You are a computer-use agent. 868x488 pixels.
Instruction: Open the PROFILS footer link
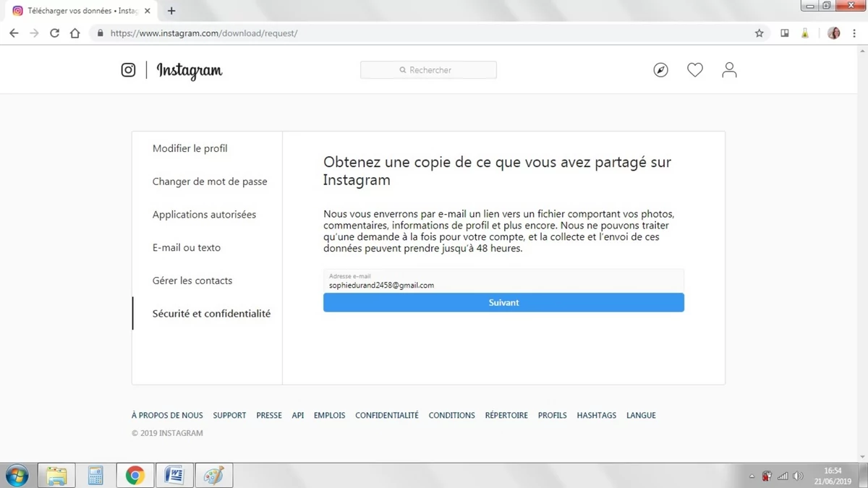pos(553,416)
